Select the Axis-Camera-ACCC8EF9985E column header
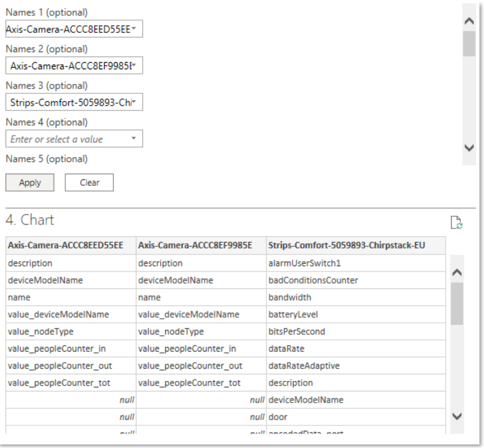Image resolution: width=484 pixels, height=448 pixels. [201, 245]
